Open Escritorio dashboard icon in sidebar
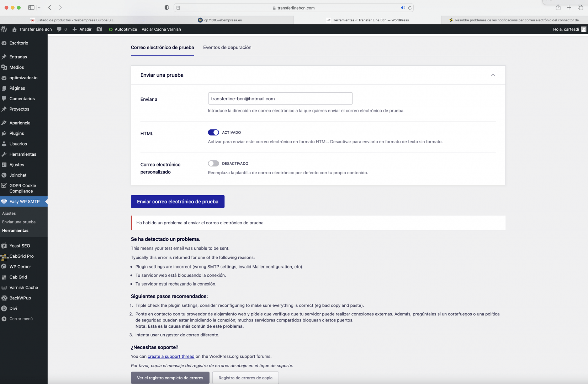588x384 pixels. 4,43
